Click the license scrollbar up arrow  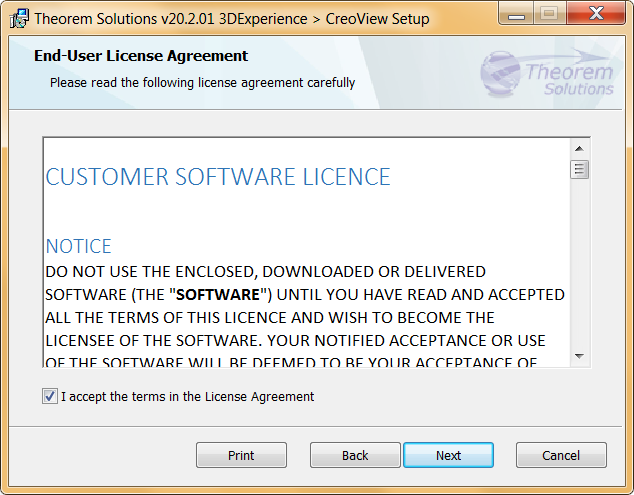pos(579,149)
